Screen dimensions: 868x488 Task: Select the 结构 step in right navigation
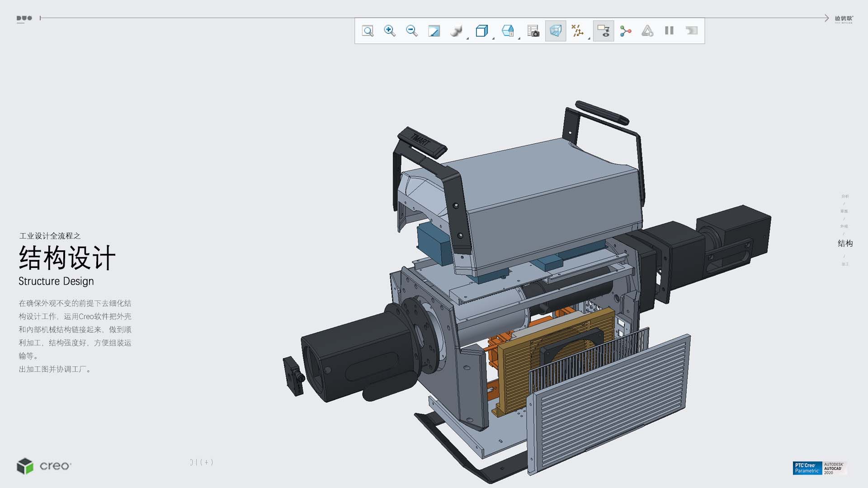point(845,244)
